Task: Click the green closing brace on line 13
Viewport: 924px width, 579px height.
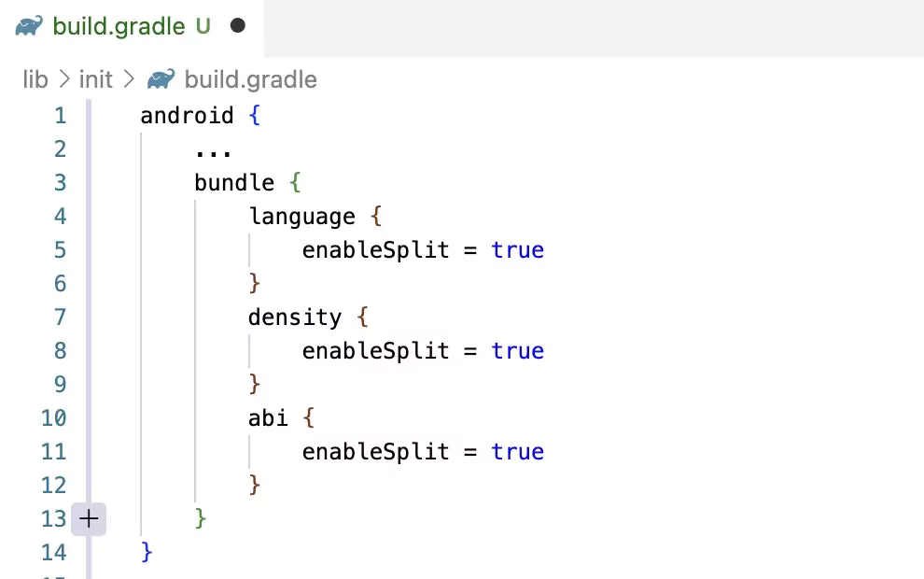Action: tap(201, 519)
